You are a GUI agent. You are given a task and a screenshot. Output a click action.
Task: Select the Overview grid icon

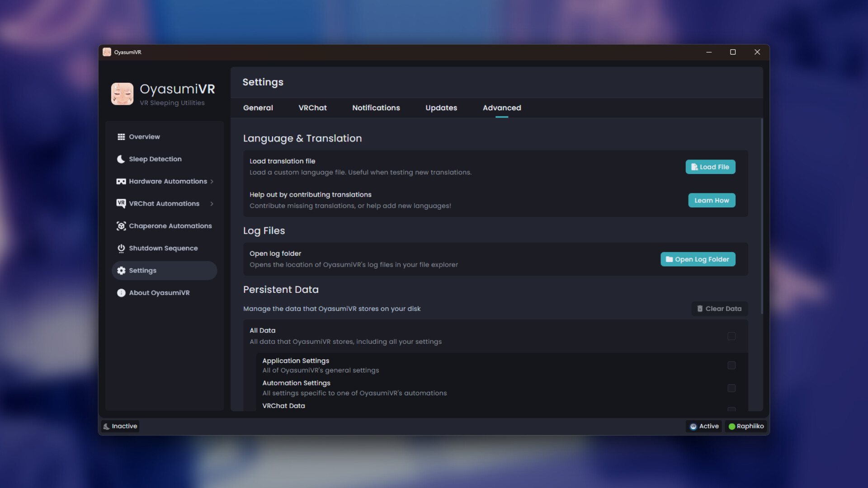121,136
